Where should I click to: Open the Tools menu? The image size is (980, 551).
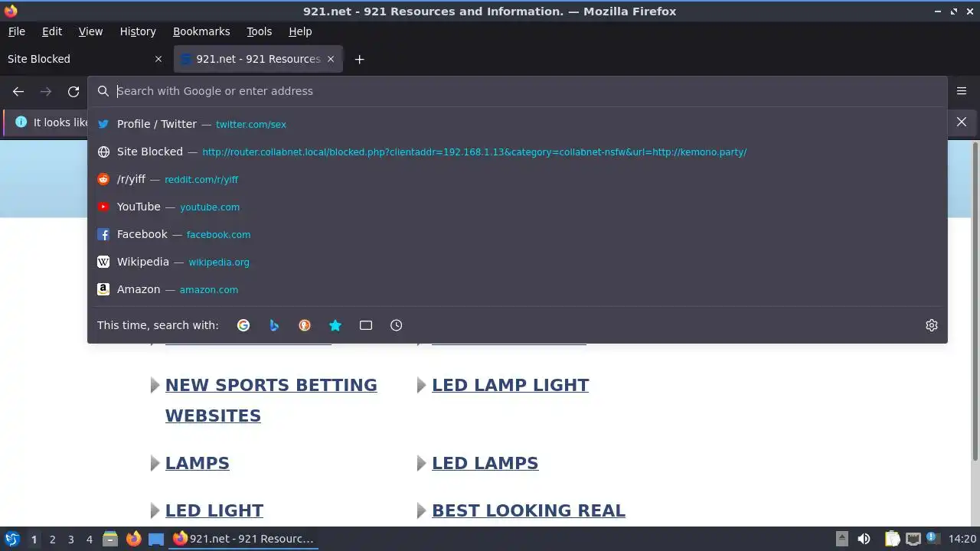point(259,31)
